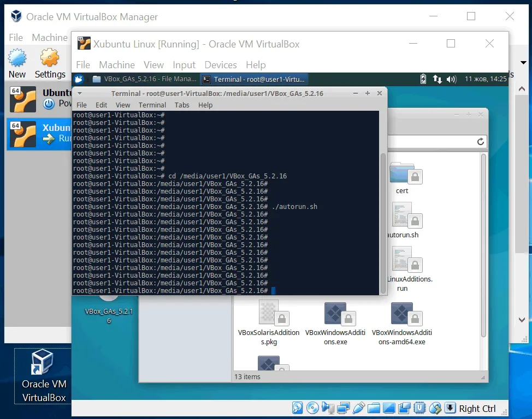Open the Tabs menu in terminal
Viewport: 532px width, 419px height.
coord(182,105)
